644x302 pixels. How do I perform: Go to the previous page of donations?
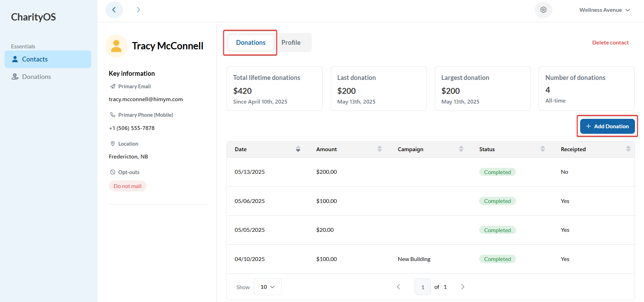[x=398, y=287]
